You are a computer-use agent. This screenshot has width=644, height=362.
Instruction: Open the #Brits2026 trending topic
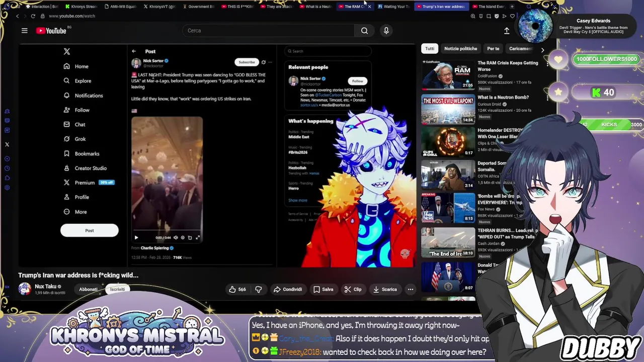point(298,152)
